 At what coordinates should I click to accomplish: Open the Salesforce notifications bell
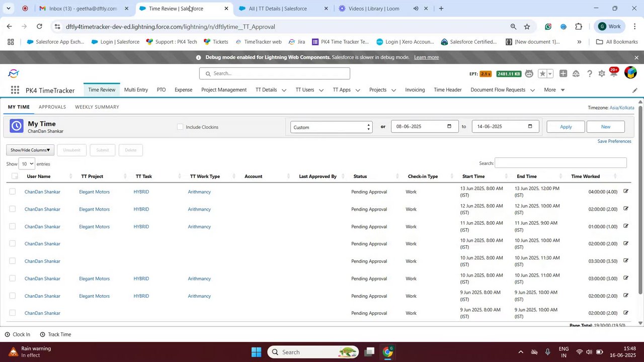[x=613, y=74]
